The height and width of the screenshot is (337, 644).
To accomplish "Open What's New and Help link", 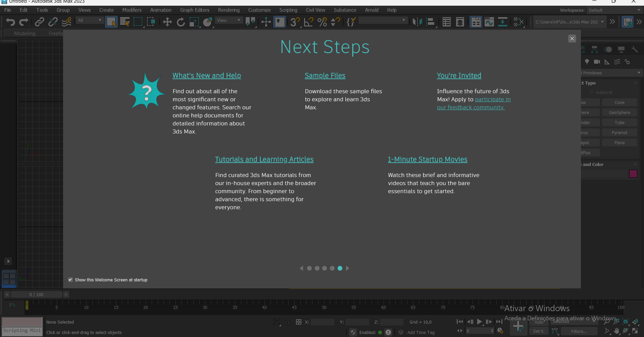I will click(207, 76).
